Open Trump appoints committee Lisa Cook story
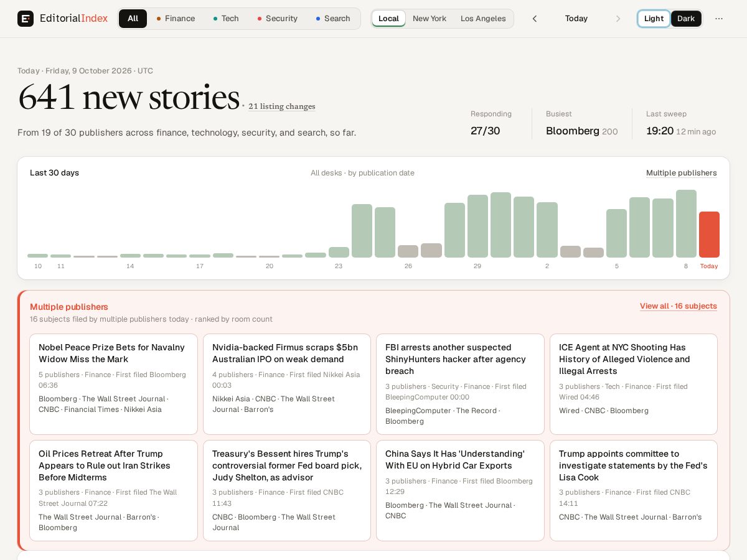 point(634,490)
